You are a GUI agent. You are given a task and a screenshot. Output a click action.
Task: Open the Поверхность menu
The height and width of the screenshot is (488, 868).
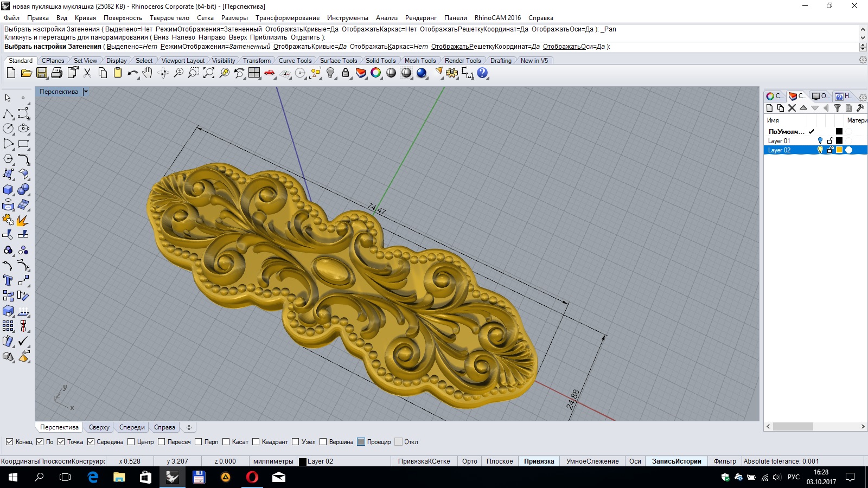pyautogui.click(x=123, y=18)
